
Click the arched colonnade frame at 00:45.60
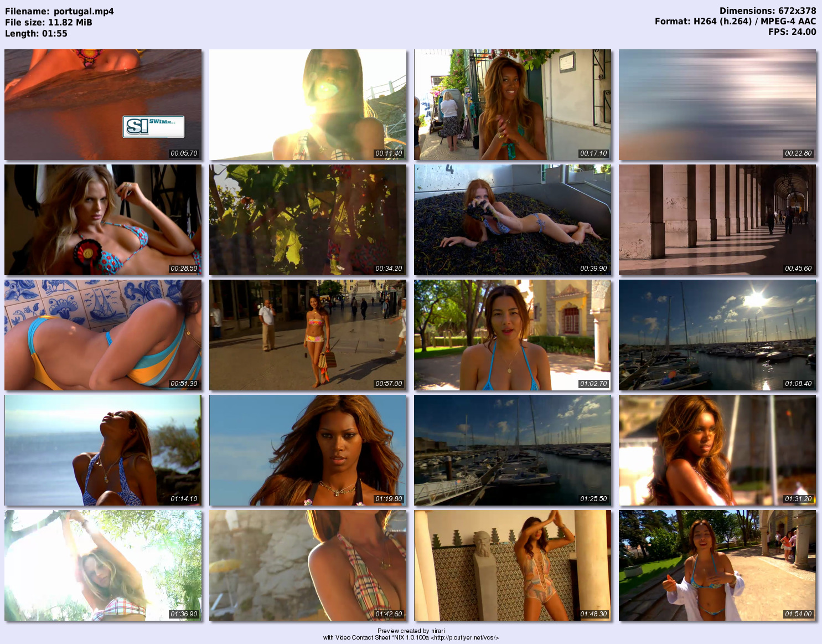(x=717, y=220)
